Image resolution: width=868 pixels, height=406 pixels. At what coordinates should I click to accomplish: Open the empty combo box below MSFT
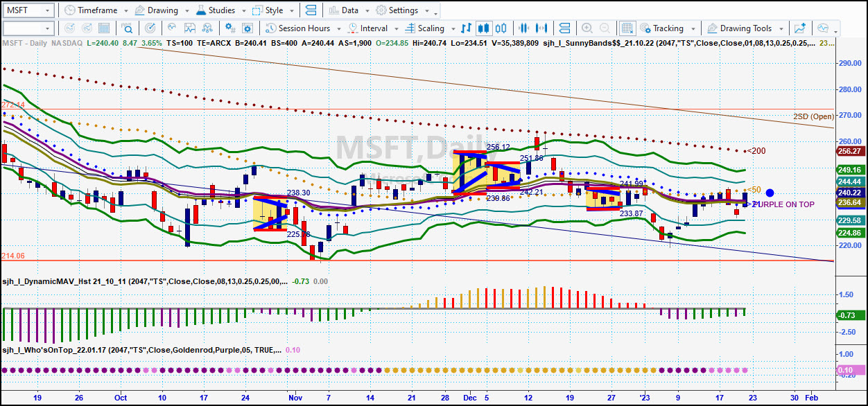(28, 28)
